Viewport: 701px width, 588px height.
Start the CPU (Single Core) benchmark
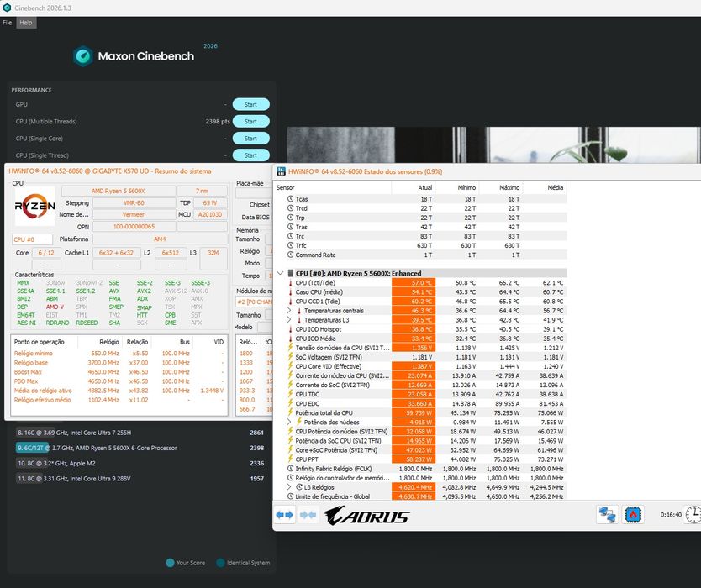(x=250, y=139)
